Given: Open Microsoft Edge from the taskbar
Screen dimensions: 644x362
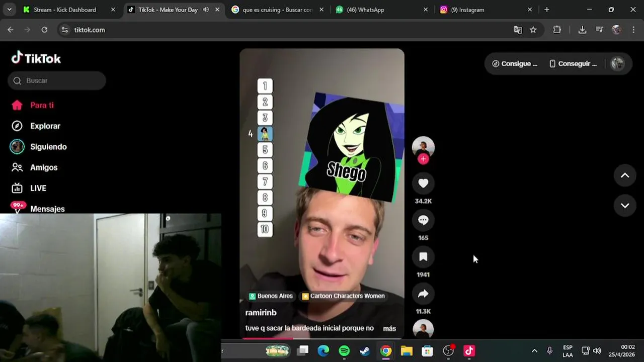Looking at the screenshot, I should click(x=324, y=350).
